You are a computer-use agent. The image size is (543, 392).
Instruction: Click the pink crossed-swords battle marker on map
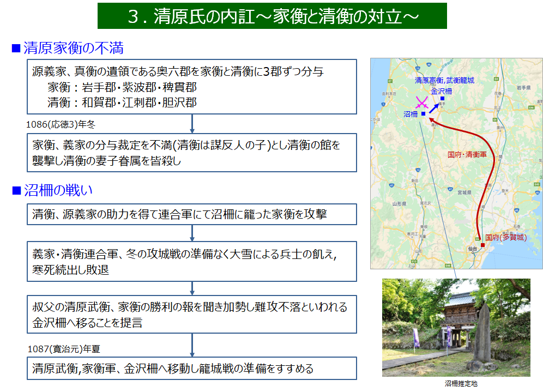point(421,102)
